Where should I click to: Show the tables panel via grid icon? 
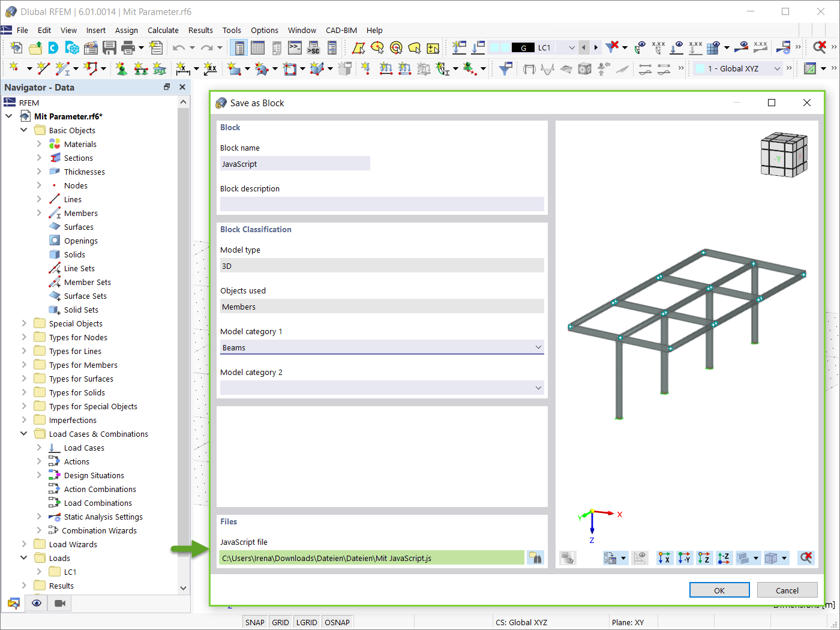pyautogui.click(x=257, y=48)
